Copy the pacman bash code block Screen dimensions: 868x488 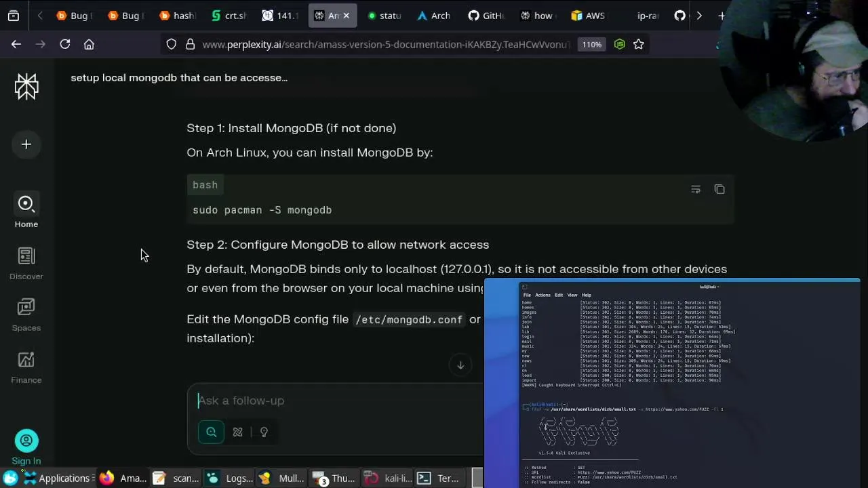point(719,189)
